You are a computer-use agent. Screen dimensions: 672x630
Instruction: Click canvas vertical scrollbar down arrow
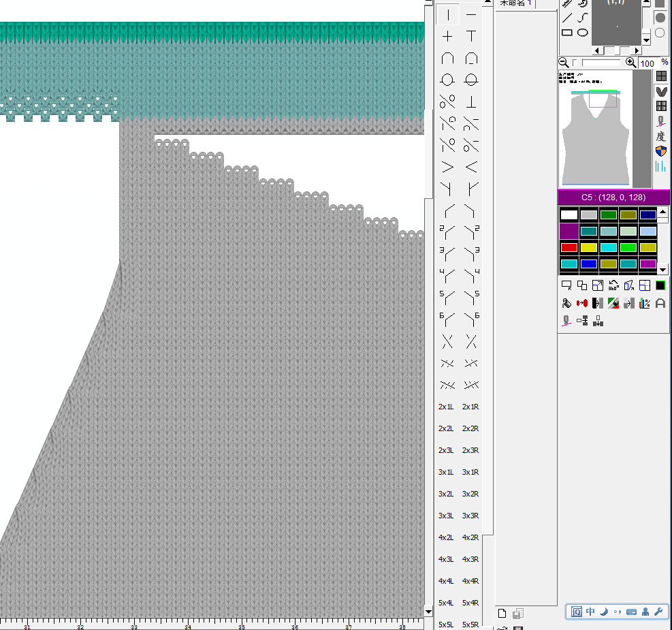428,612
